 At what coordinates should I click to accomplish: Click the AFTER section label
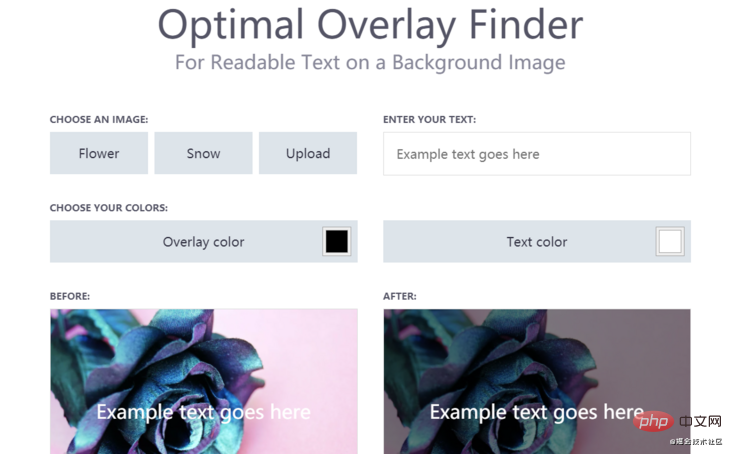(x=400, y=296)
